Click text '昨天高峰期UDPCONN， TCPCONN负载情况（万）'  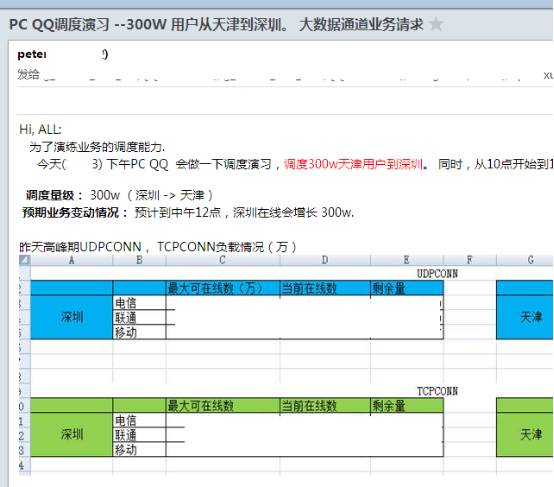pyautogui.click(x=158, y=247)
